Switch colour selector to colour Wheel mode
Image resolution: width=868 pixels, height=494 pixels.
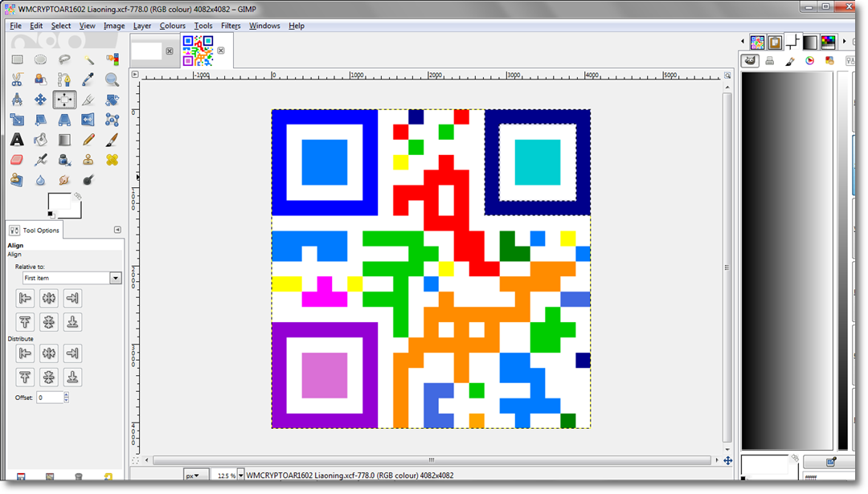point(810,61)
